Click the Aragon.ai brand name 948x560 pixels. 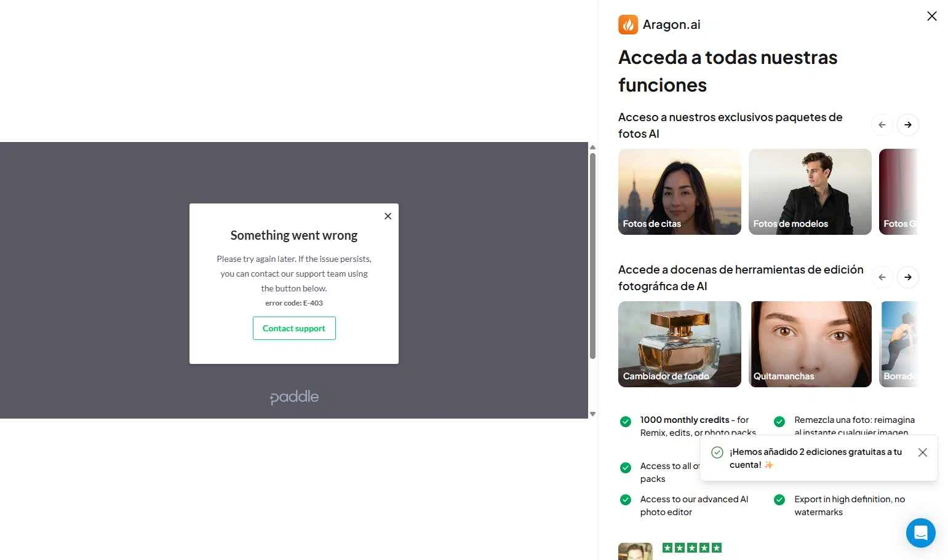point(671,25)
